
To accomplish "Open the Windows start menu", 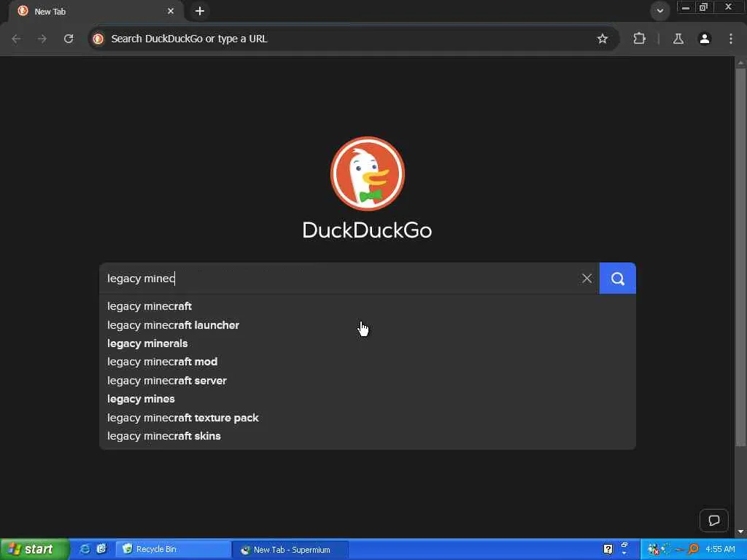I will click(34, 549).
